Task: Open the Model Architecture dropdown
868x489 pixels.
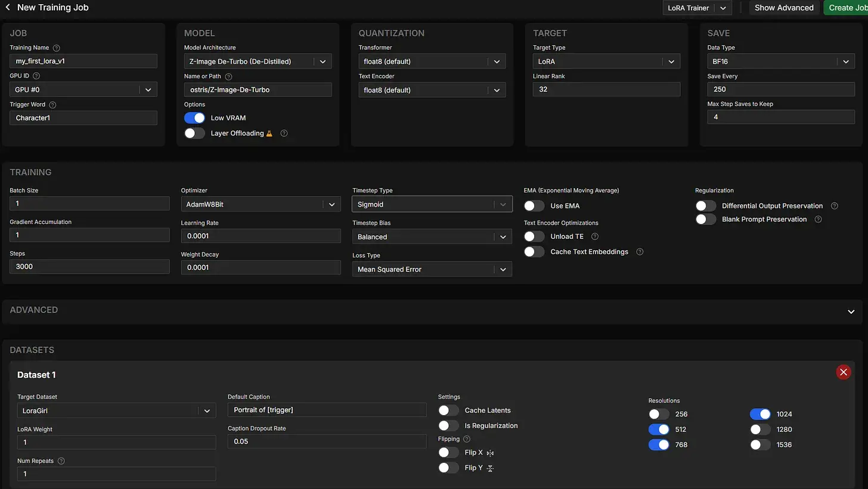Action: pyautogui.click(x=258, y=61)
